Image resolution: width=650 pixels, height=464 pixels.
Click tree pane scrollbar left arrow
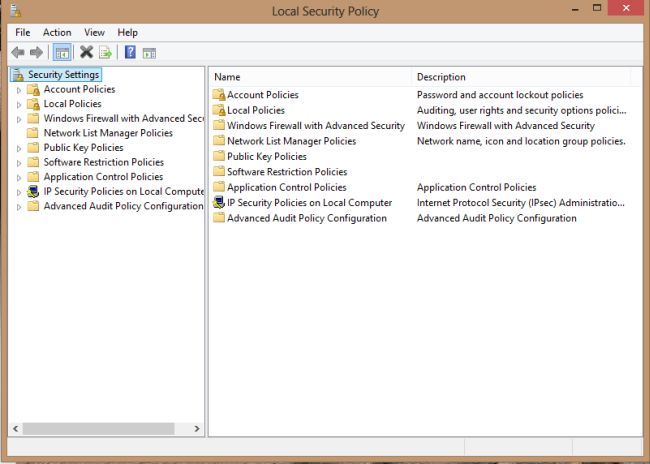pos(16,429)
